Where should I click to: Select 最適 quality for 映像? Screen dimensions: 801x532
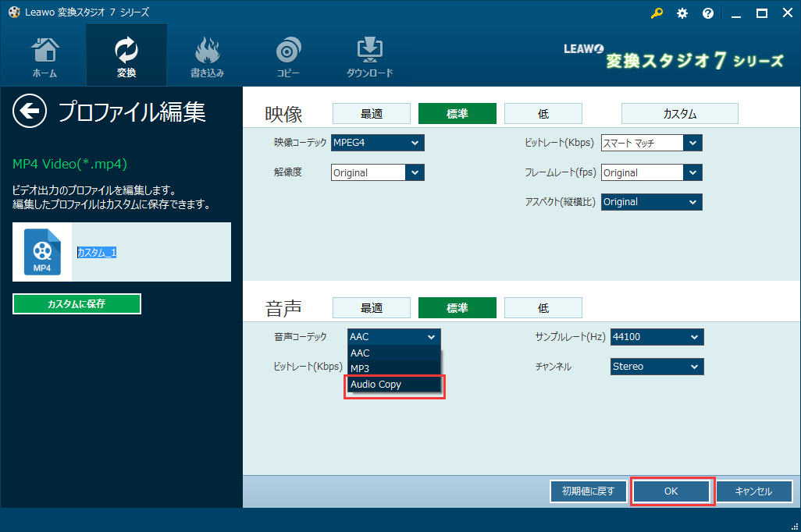coord(371,113)
